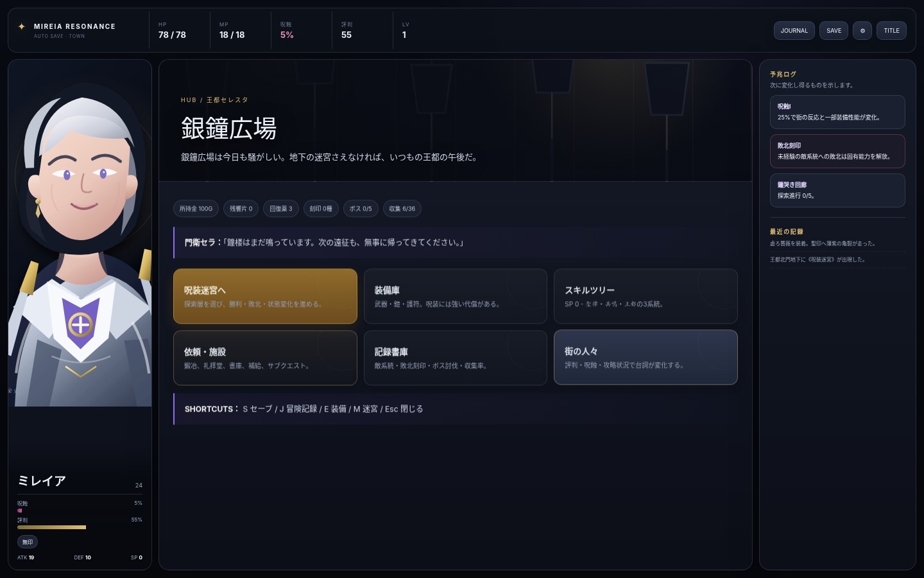Screen dimensions: 924x578
Task: Visit the 街の人々 townspeople card
Action: 646,357
